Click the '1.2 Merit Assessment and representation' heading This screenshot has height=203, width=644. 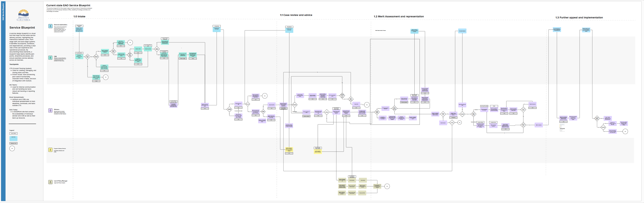[x=399, y=16]
